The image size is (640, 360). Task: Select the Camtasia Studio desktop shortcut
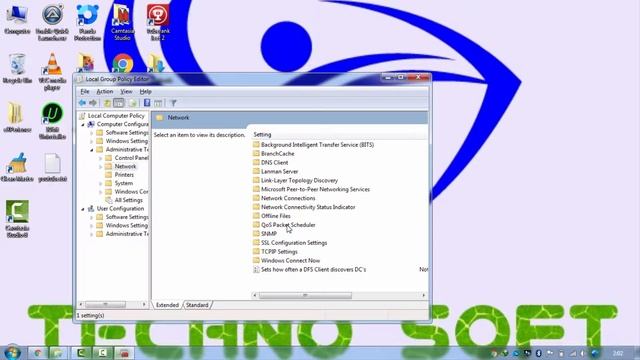coord(122,22)
